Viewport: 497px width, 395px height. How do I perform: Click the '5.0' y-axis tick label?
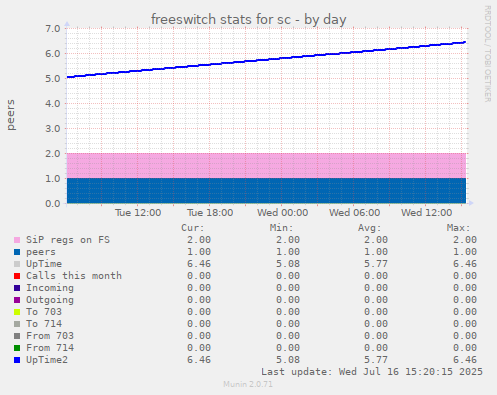53,78
